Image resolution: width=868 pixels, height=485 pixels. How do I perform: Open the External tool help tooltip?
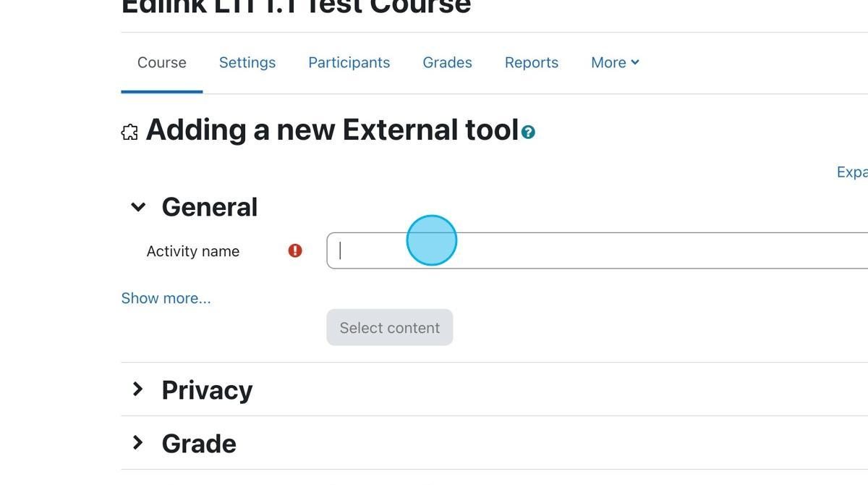528,132
